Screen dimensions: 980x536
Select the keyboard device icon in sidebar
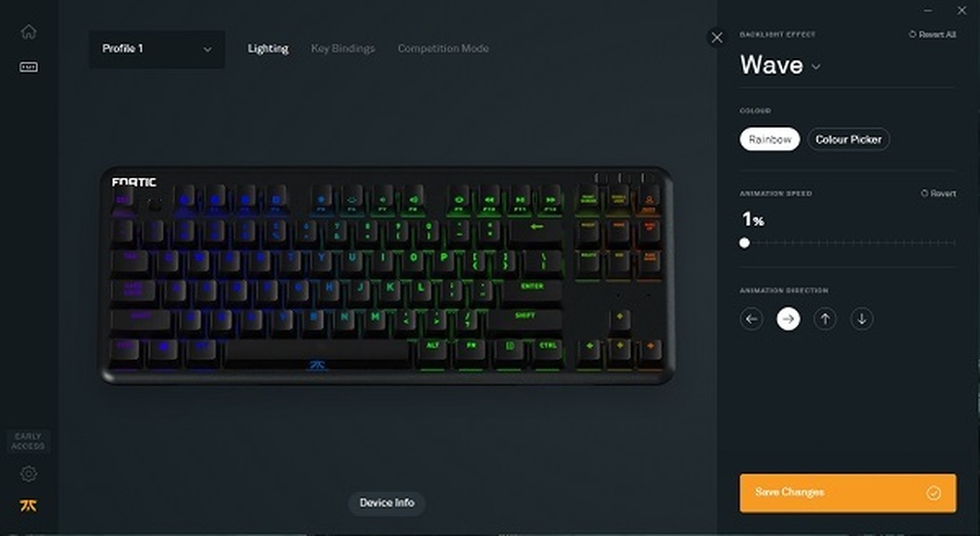[x=29, y=67]
